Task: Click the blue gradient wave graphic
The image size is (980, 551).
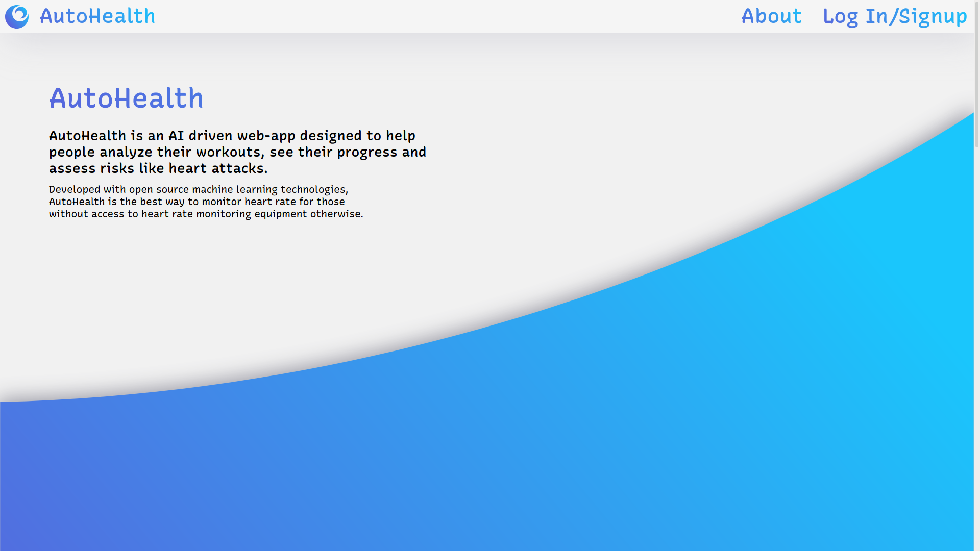Action: pos(561,434)
